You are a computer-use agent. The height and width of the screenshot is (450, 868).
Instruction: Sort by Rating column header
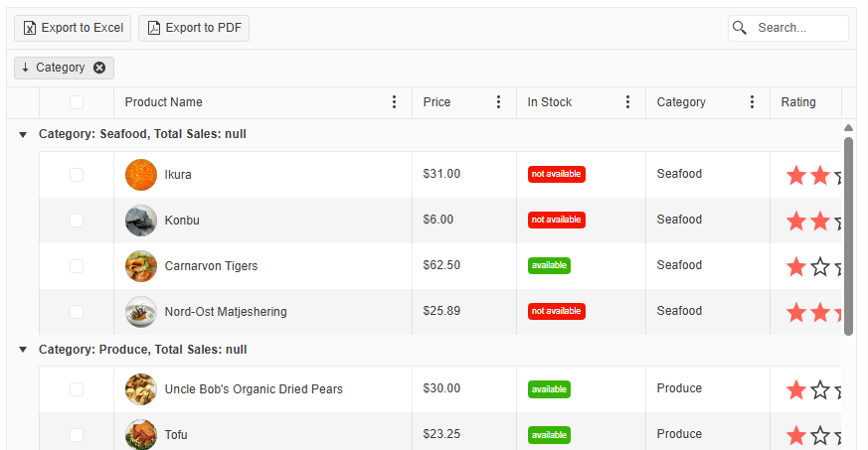click(x=798, y=102)
